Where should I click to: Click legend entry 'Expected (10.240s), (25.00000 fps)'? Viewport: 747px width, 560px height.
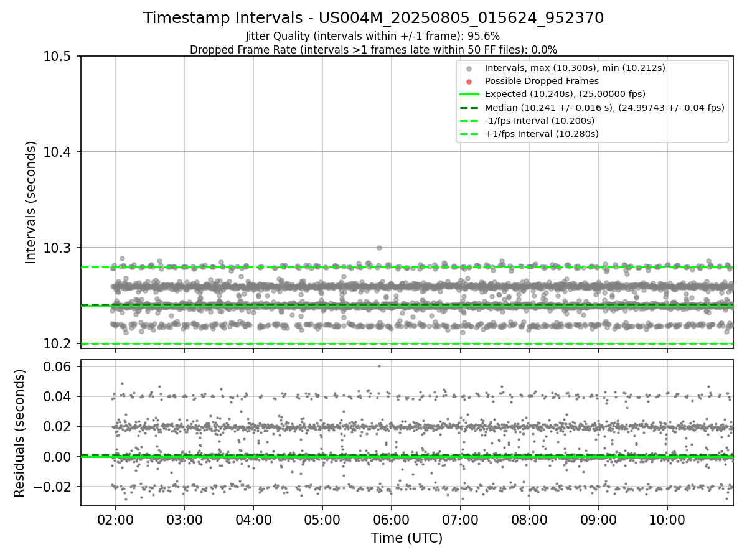pyautogui.click(x=565, y=94)
